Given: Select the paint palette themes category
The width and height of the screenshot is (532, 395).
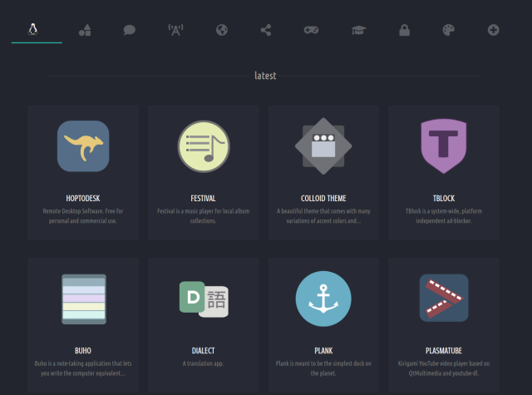Looking at the screenshot, I should click(449, 30).
